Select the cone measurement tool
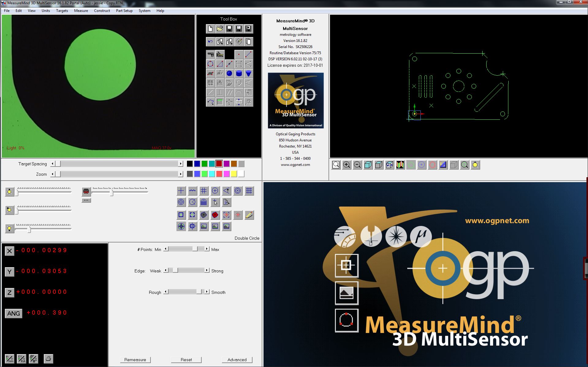The image size is (588, 367). [x=248, y=73]
